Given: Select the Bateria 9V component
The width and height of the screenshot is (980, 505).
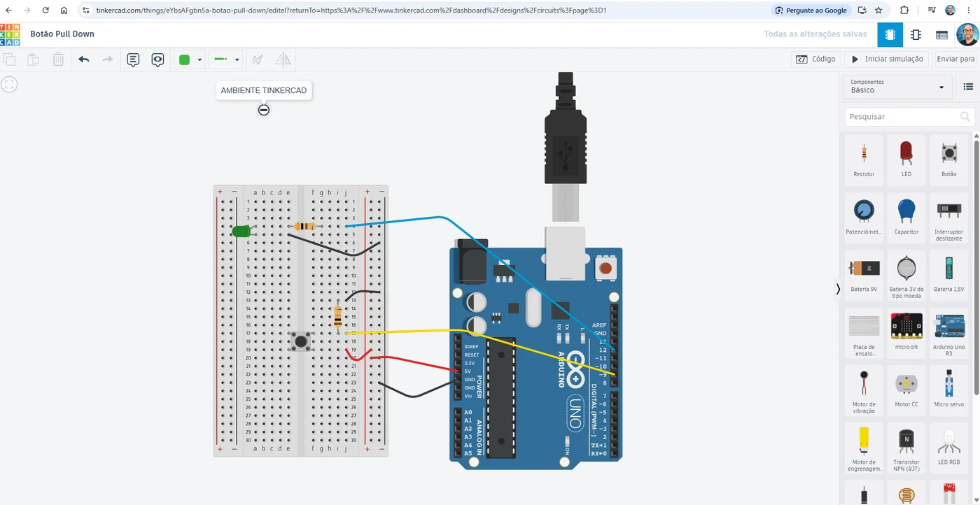Looking at the screenshot, I should point(864,275).
